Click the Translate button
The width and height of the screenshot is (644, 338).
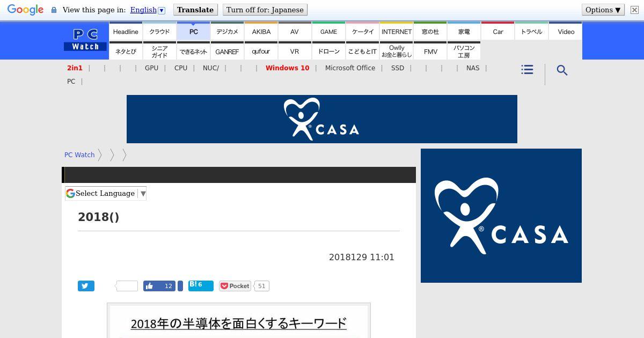tap(195, 10)
